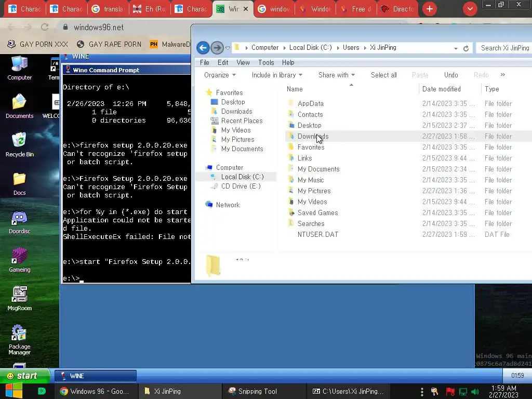Select the My Music folder row

408,180
